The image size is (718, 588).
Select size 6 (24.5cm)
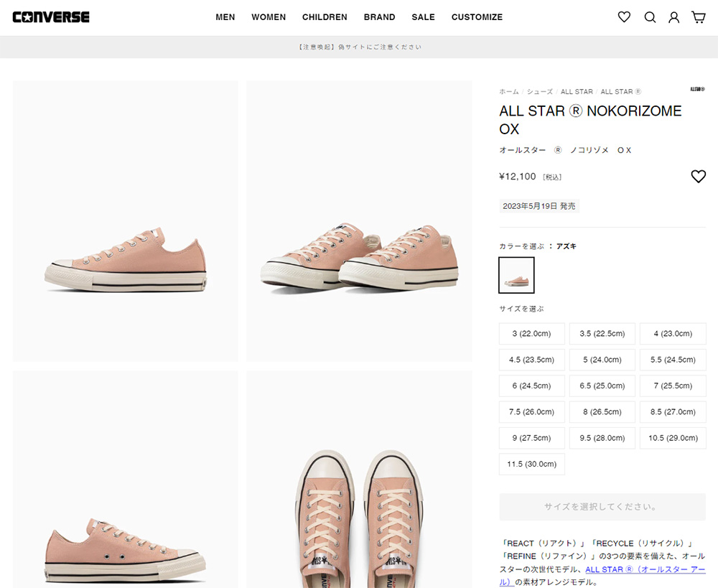531,386
